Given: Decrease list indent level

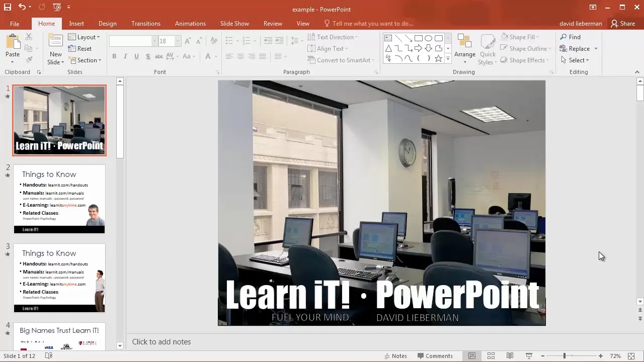Looking at the screenshot, I should click(x=268, y=41).
